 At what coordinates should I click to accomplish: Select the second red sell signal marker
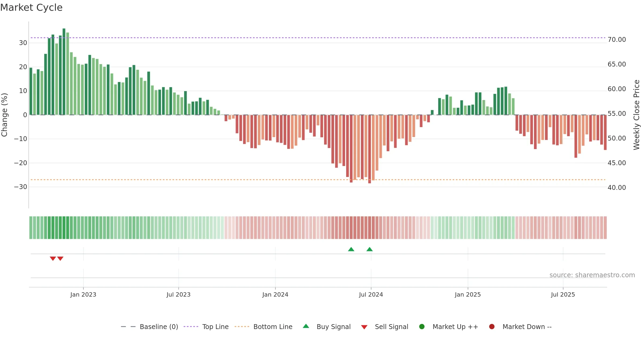click(x=60, y=258)
